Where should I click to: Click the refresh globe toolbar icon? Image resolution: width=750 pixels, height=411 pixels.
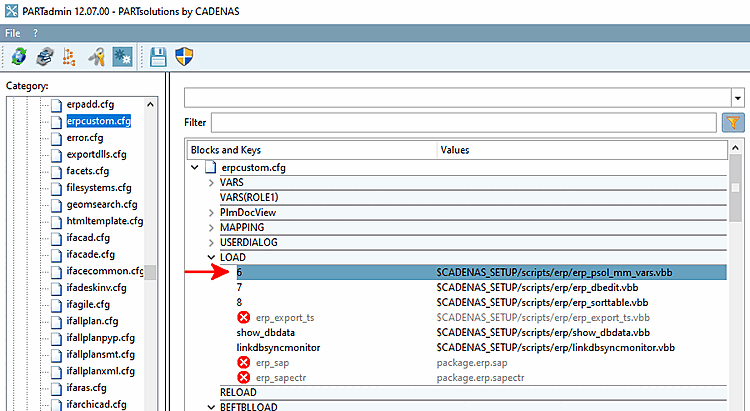coord(19,56)
